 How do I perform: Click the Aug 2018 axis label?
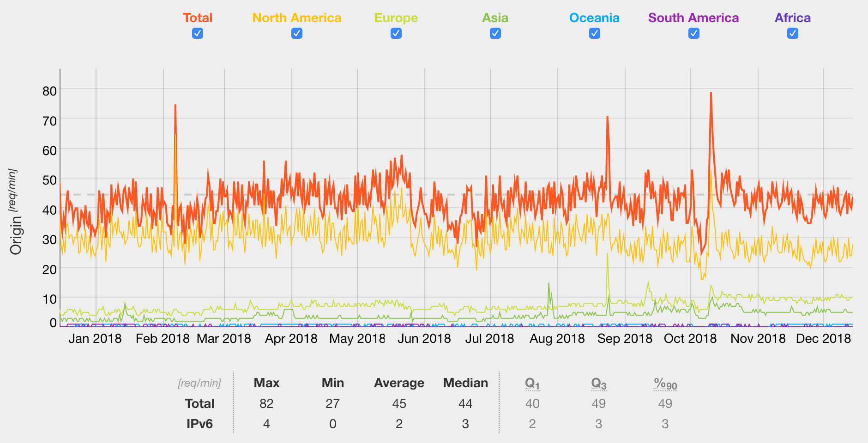pos(557,338)
